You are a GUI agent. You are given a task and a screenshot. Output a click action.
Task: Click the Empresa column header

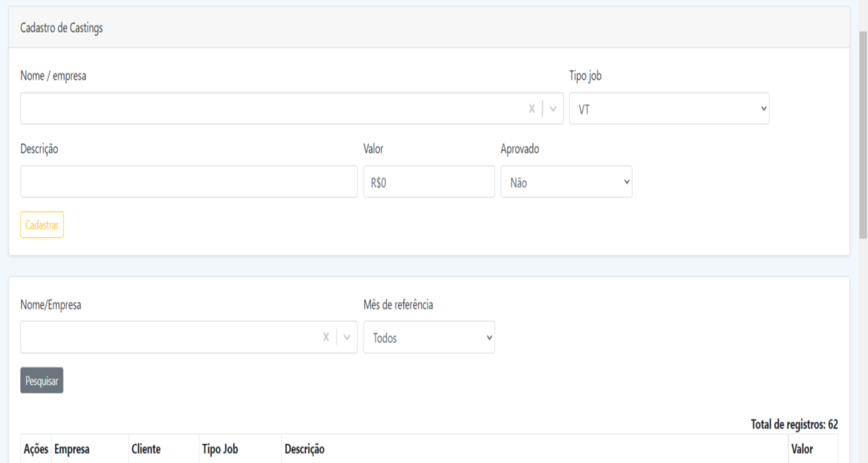(x=72, y=449)
